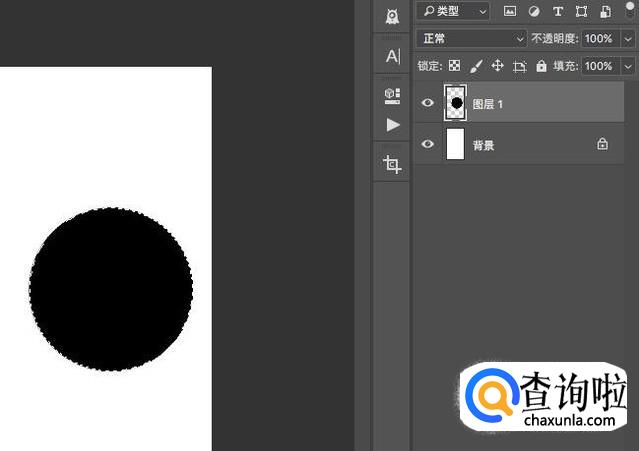
Task: Filter layers by pixel layer icon
Action: coord(510,11)
